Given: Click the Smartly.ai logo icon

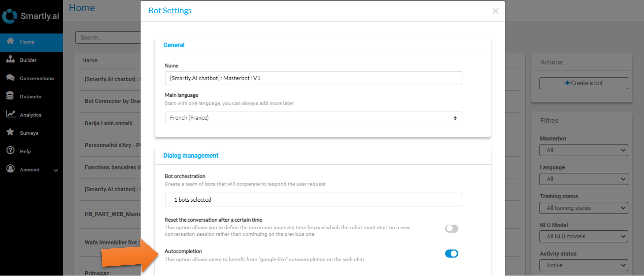Looking at the screenshot, I should point(9,16).
